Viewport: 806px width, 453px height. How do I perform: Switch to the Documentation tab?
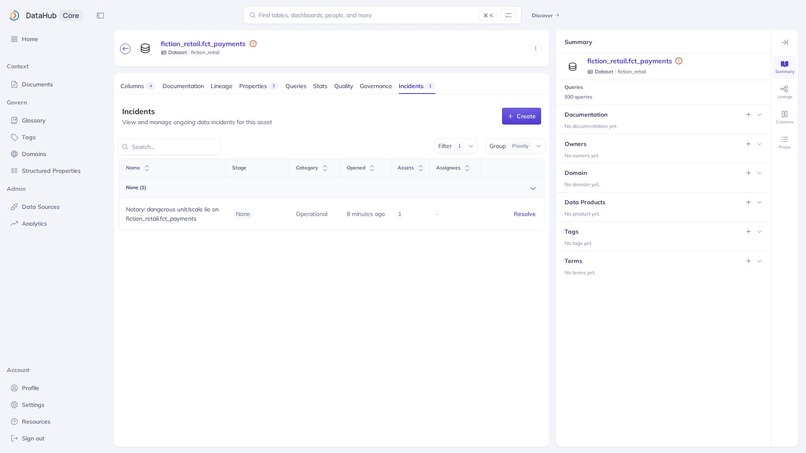183,86
